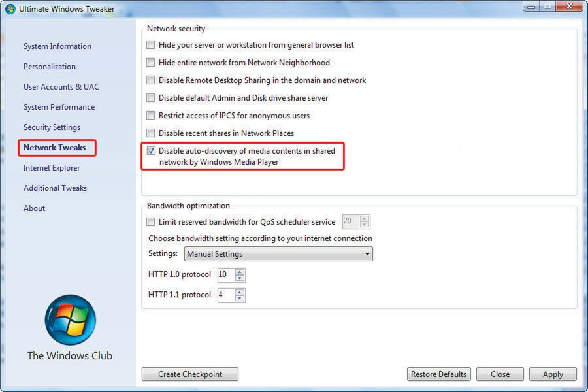Image resolution: width=588 pixels, height=392 pixels.
Task: Go to Additional Tweaks section
Action: click(55, 188)
